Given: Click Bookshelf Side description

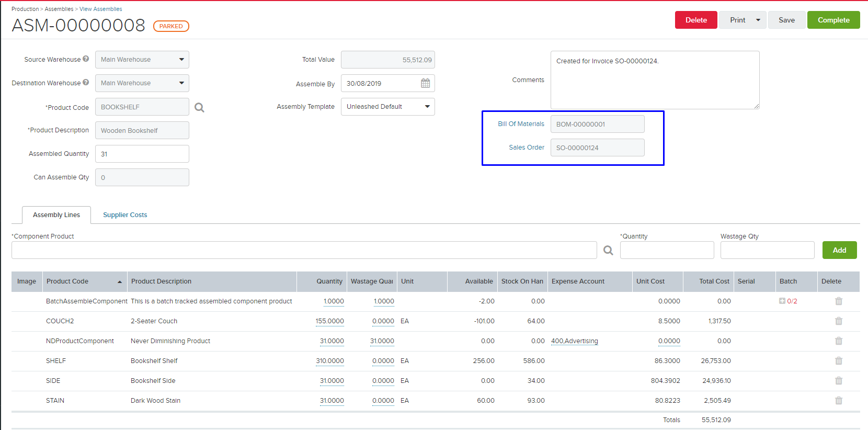Looking at the screenshot, I should (153, 381).
